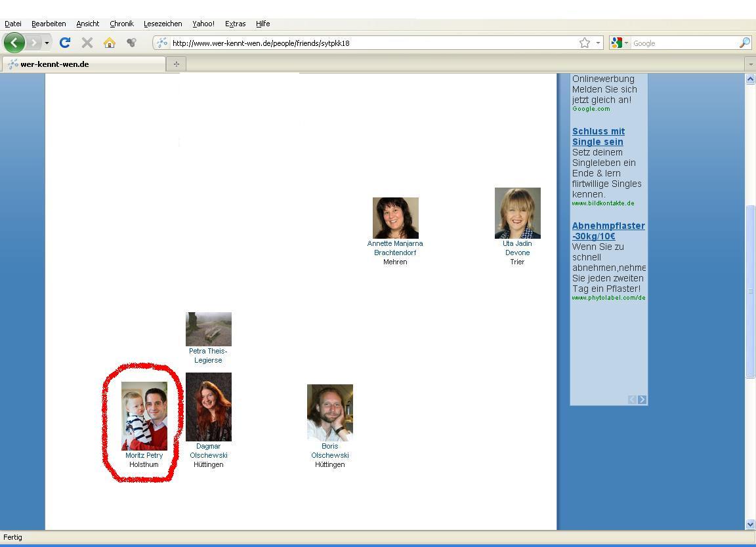Go to the Home page icon
The image size is (756, 547).
pos(109,43)
